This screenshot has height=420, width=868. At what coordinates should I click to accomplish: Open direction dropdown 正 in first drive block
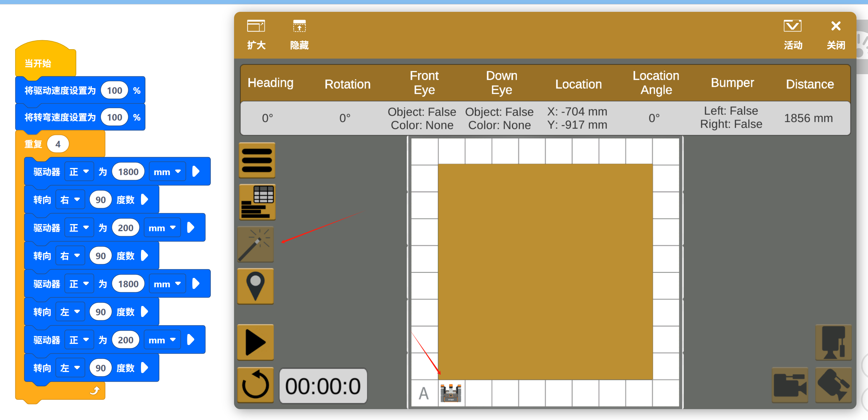[x=78, y=172]
